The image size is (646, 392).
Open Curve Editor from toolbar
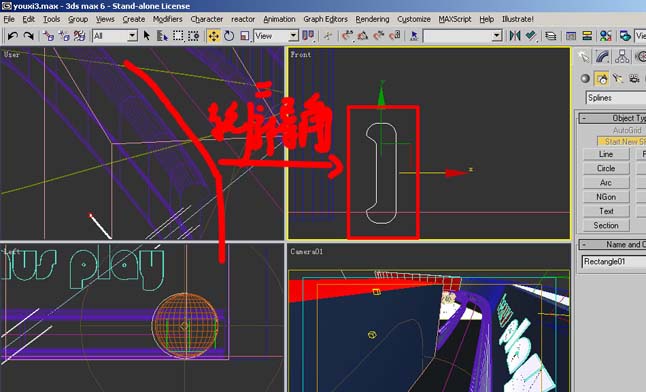tap(571, 36)
